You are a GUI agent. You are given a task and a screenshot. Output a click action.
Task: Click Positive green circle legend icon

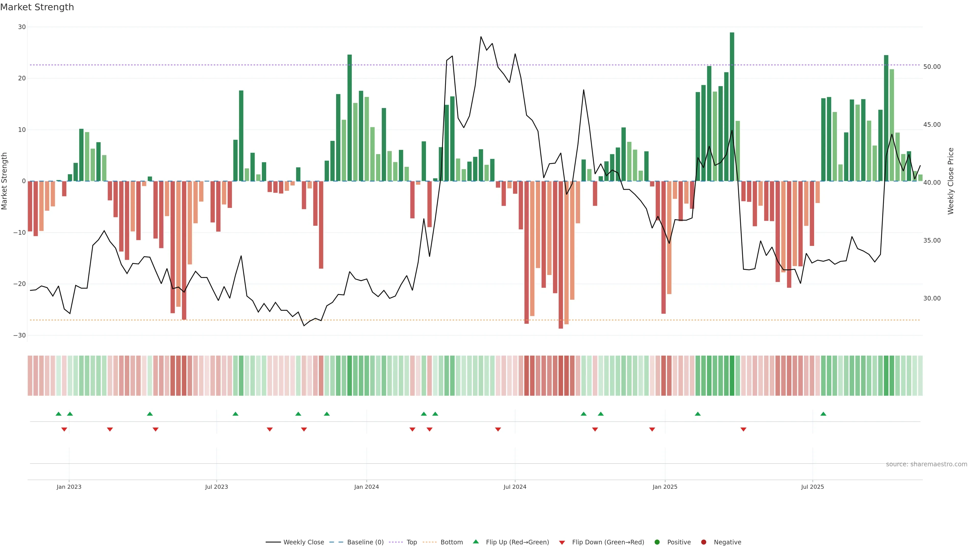pyautogui.click(x=657, y=542)
